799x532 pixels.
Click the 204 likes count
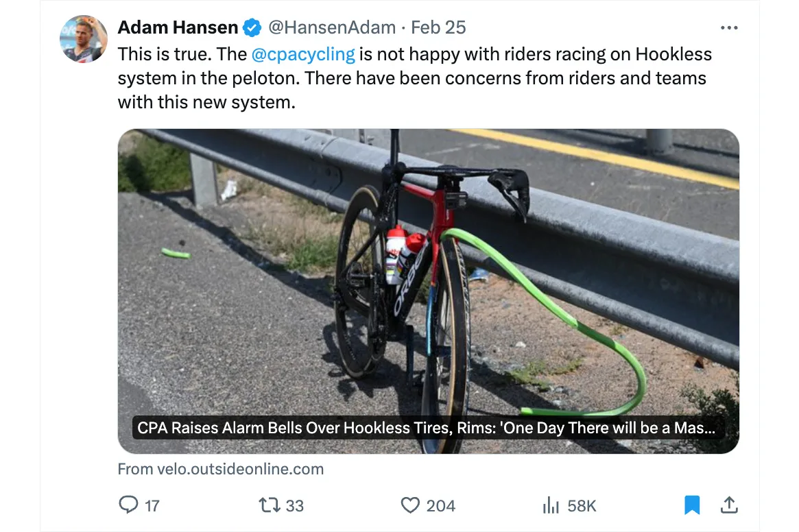coord(440,506)
